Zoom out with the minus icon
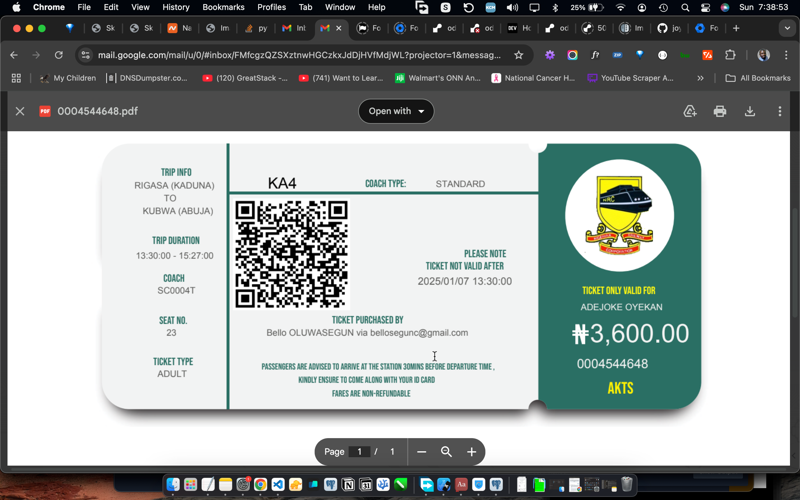Image resolution: width=800 pixels, height=500 pixels. (x=421, y=452)
